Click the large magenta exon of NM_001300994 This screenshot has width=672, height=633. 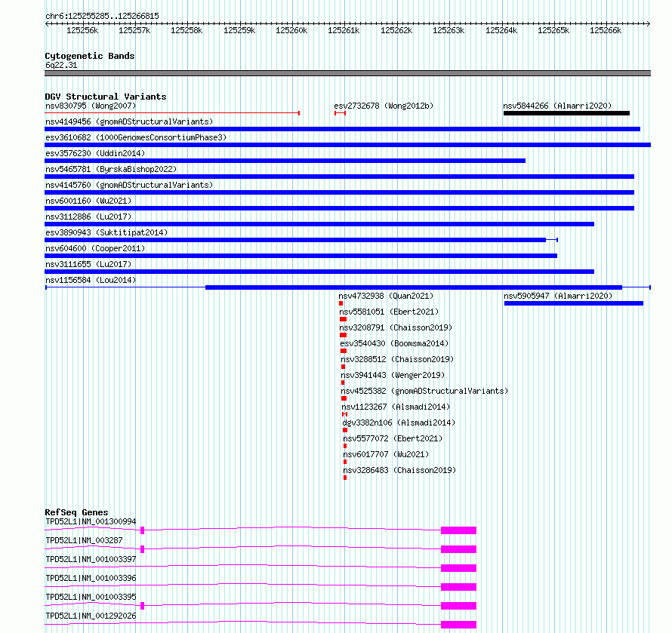pos(458,530)
